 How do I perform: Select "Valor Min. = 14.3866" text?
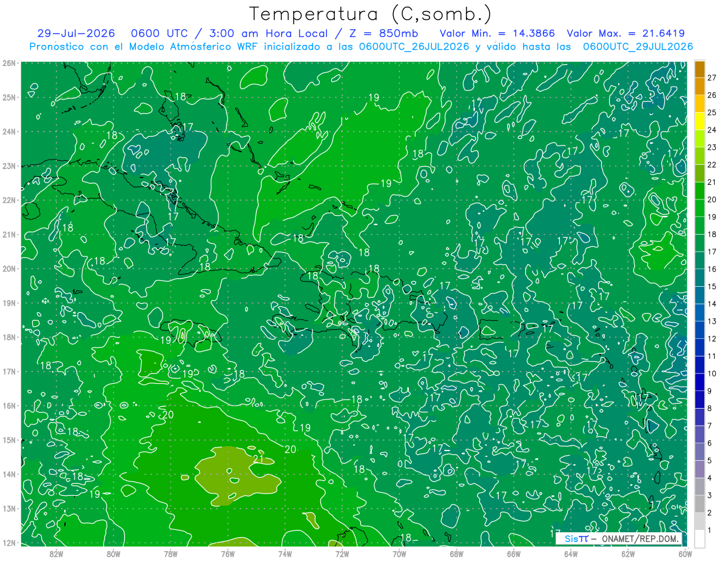click(497, 33)
